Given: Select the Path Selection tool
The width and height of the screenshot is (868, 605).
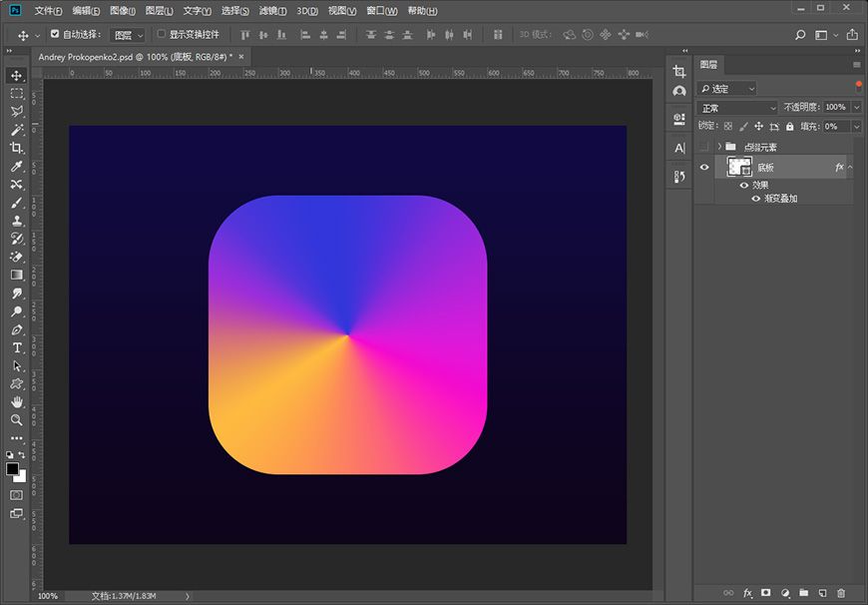Looking at the screenshot, I should 17,365.
